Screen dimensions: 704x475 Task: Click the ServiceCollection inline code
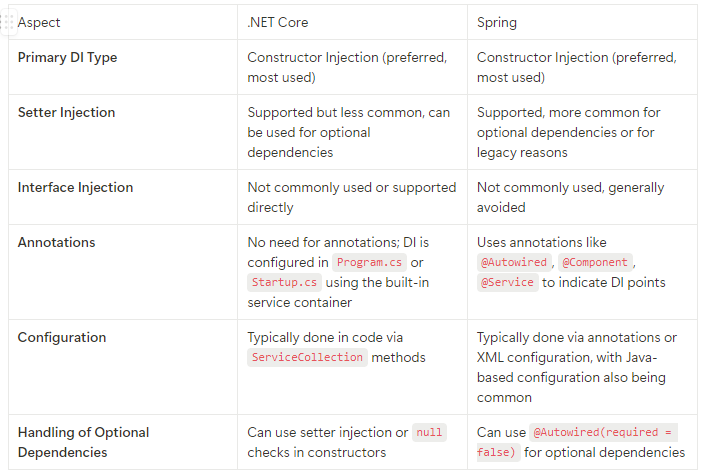(x=307, y=357)
